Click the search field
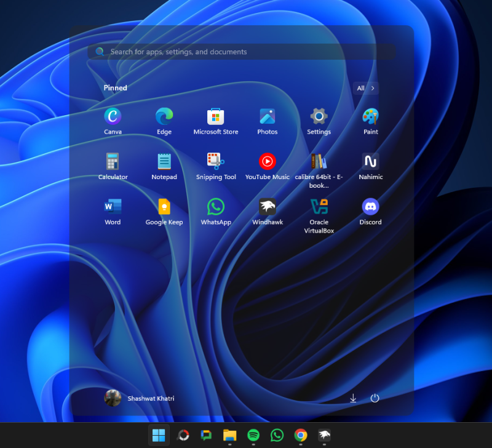492x448 pixels. click(242, 52)
